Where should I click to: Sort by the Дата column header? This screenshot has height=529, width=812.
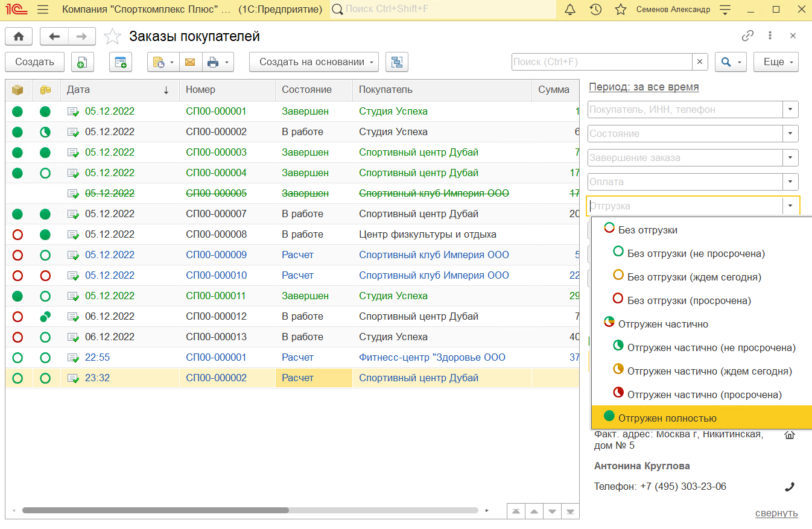(x=119, y=90)
